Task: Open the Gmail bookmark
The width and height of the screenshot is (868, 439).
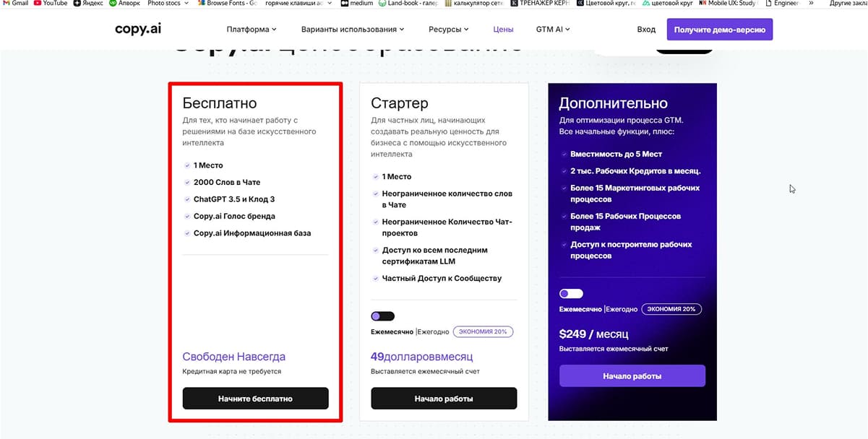Action: [x=15, y=4]
